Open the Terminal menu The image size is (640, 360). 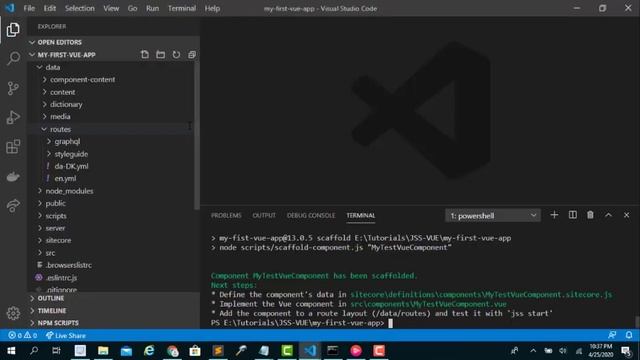coord(182,8)
